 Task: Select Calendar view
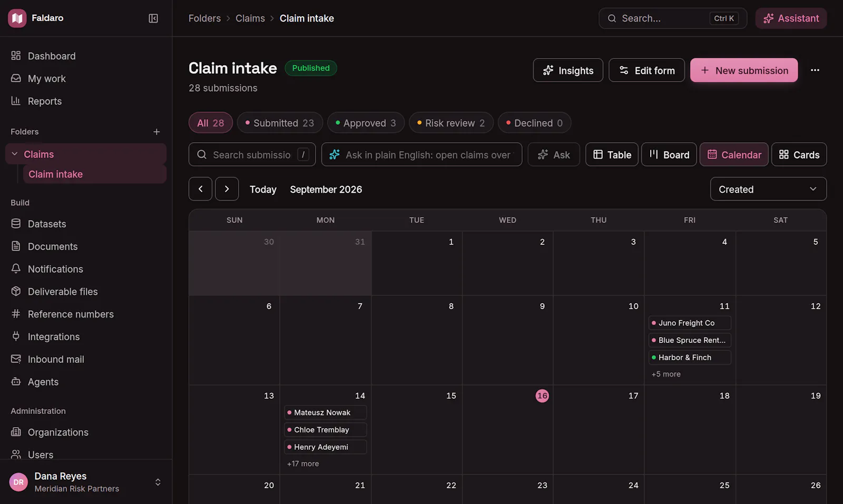point(734,155)
